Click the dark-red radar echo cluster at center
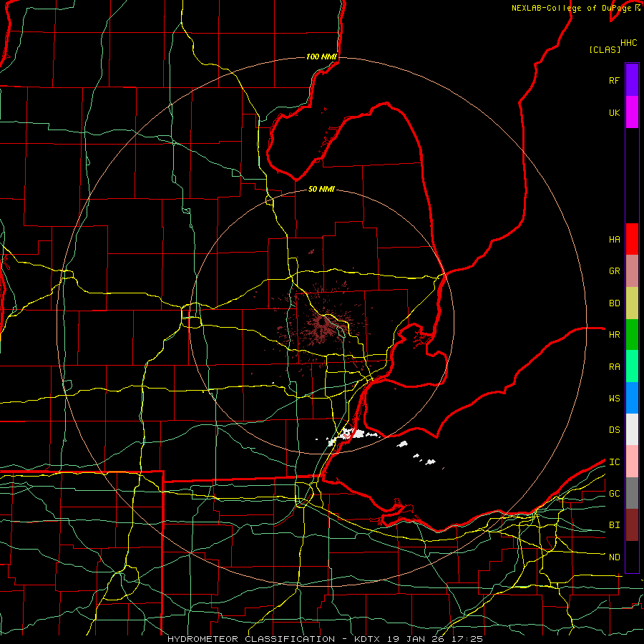Image resolution: width=644 pixels, height=644 pixels. [x=323, y=324]
